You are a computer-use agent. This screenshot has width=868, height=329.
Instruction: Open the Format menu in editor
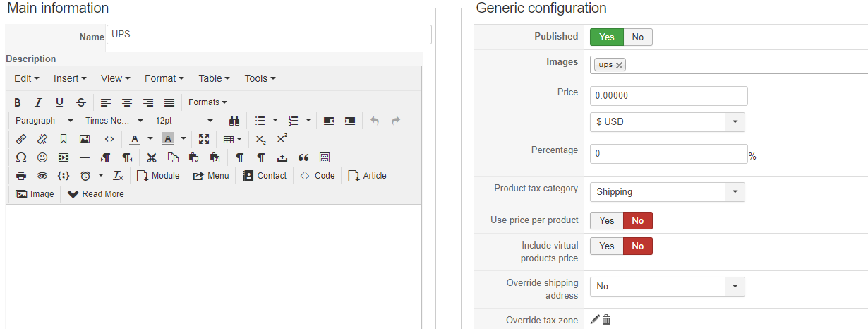click(x=164, y=78)
